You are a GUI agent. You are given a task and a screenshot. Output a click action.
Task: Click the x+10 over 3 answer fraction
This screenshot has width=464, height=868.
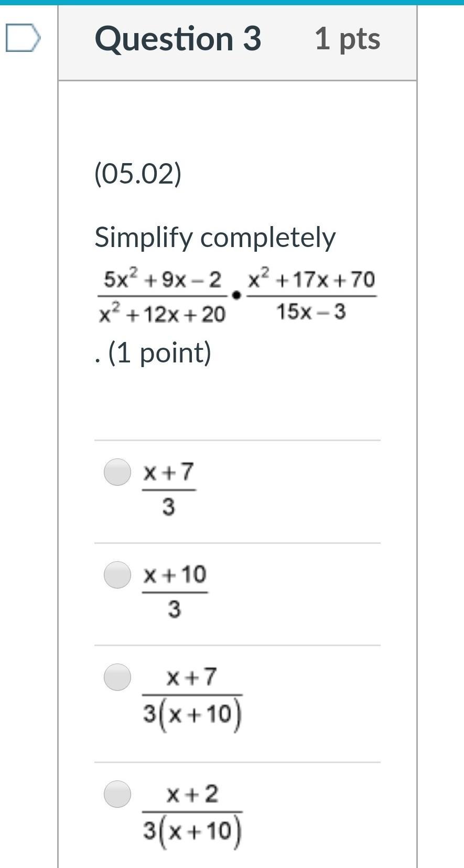[175, 592]
